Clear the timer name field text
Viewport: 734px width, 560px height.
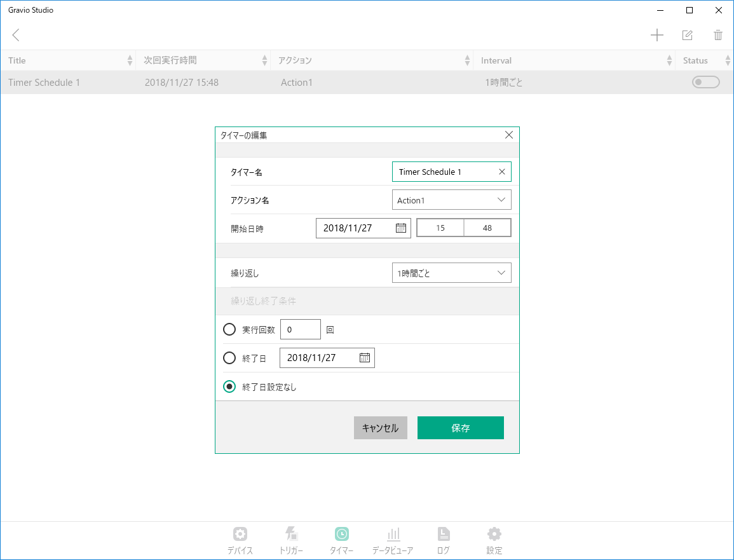point(502,172)
